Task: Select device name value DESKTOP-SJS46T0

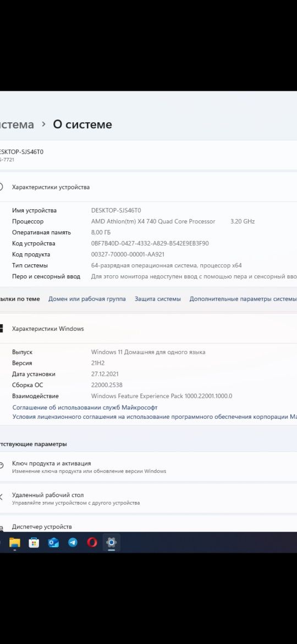Action: click(116, 210)
